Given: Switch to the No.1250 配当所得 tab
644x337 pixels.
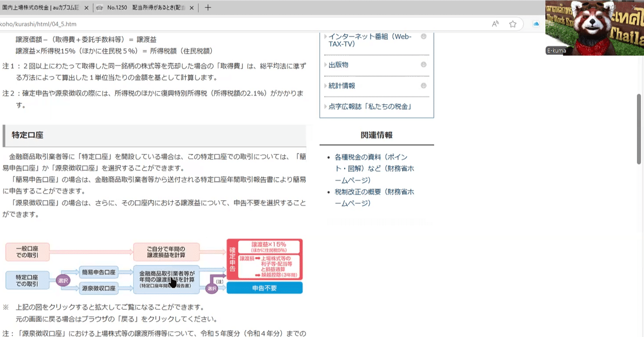Looking at the screenshot, I should click(141, 7).
